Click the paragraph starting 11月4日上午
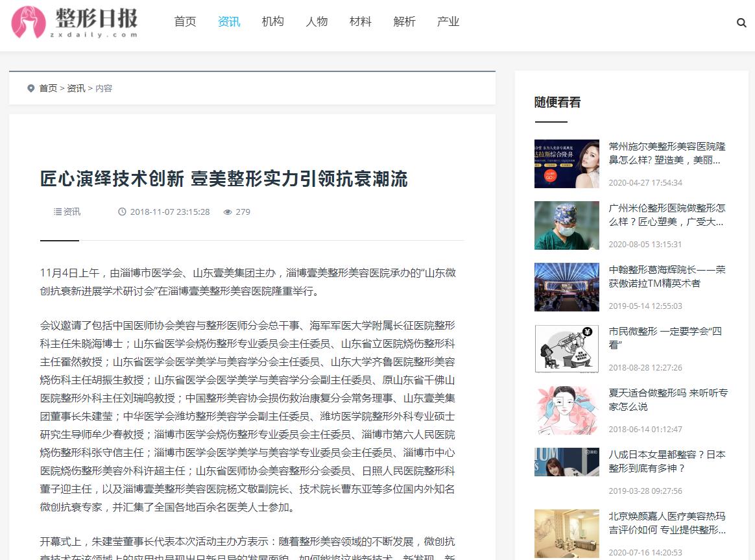Screen dimensions: 755x560 [x=248, y=282]
